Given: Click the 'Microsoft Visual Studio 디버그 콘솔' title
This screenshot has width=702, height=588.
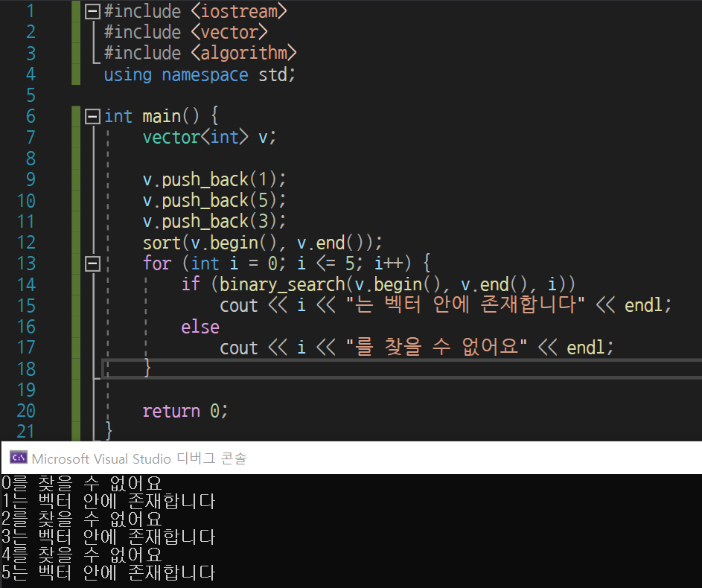Looking at the screenshot, I should [x=139, y=458].
